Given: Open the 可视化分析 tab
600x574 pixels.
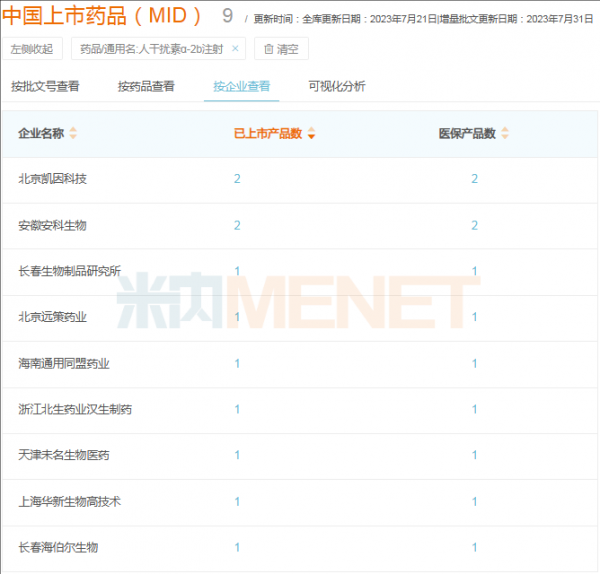Looking at the screenshot, I should pos(337,86).
